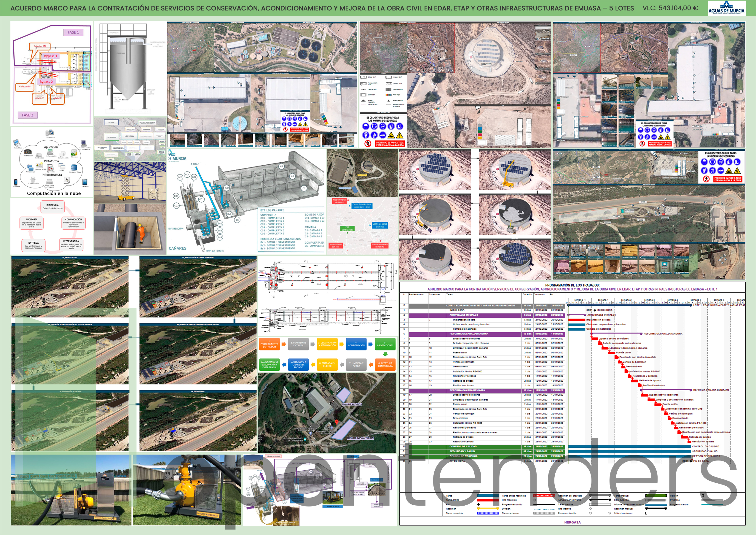
Task: Click the Computación en la nube caption
Action: 54,193
